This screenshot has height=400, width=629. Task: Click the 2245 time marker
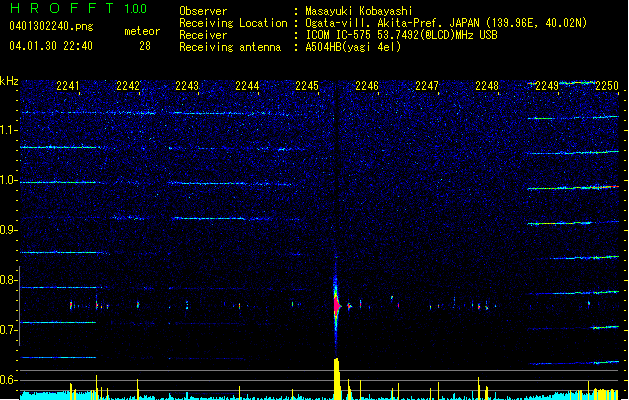(x=307, y=86)
